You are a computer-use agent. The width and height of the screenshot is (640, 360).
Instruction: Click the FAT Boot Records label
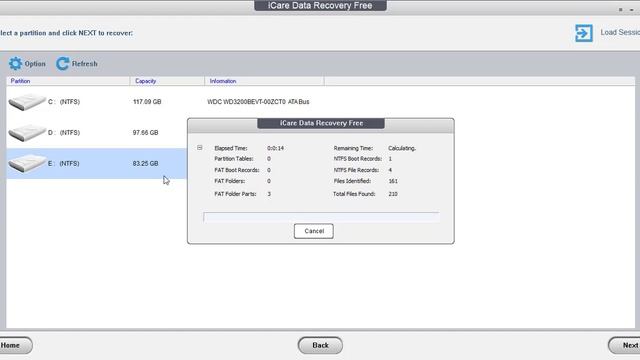tap(237, 170)
